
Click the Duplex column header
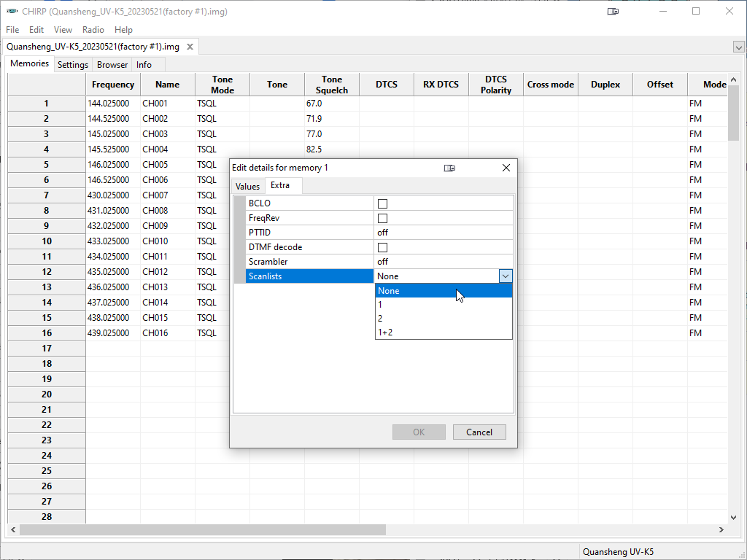(x=605, y=85)
